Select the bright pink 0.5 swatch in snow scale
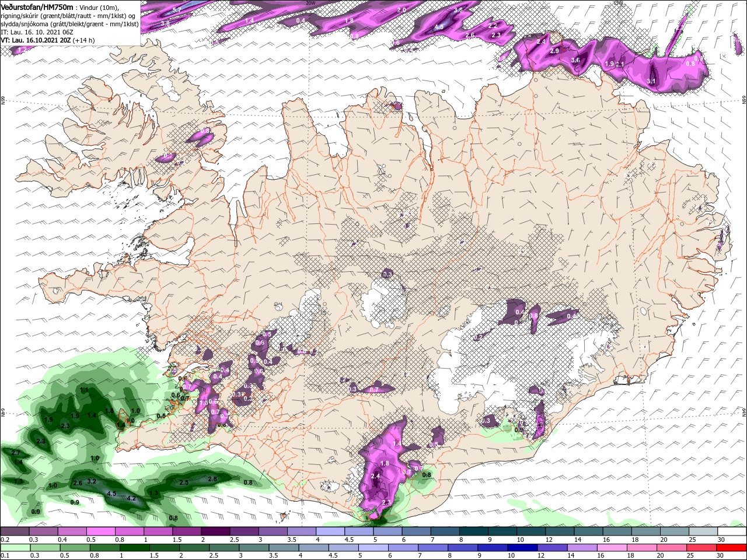 [x=100, y=531]
